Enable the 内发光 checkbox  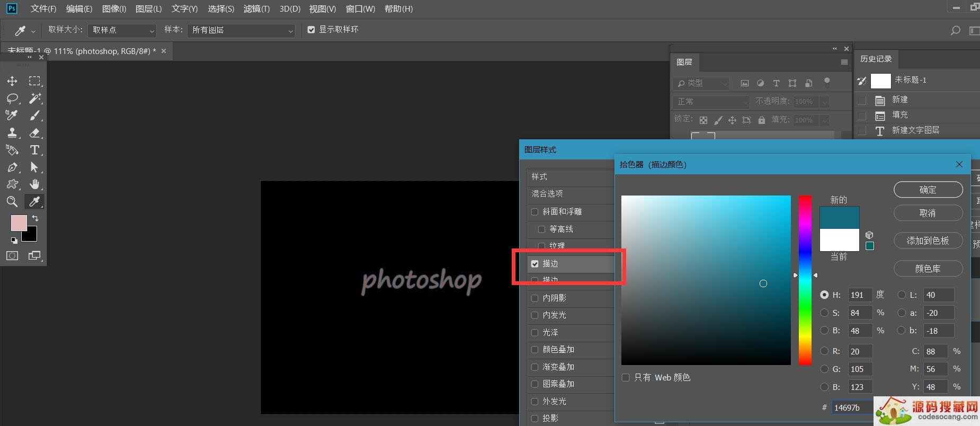pos(535,315)
